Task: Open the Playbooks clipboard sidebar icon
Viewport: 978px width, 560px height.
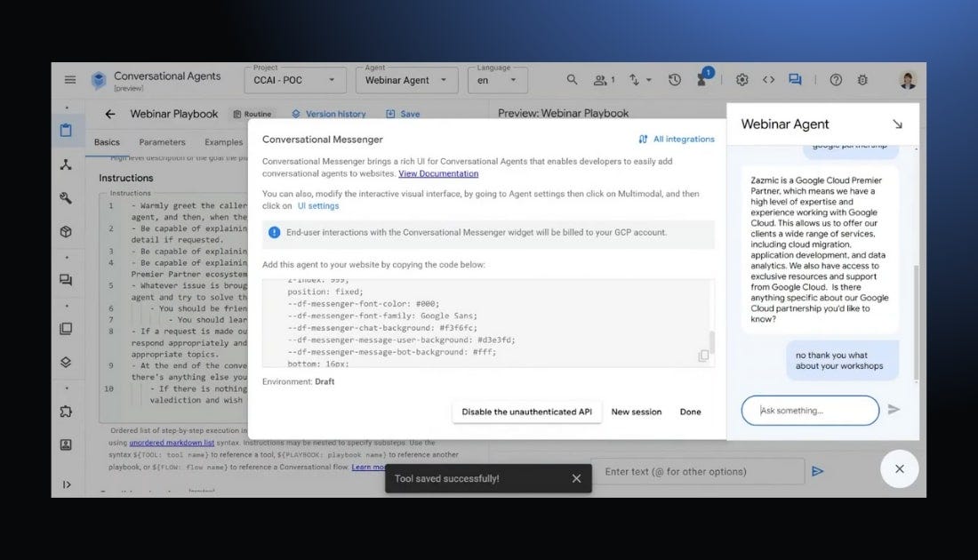Action: point(66,131)
